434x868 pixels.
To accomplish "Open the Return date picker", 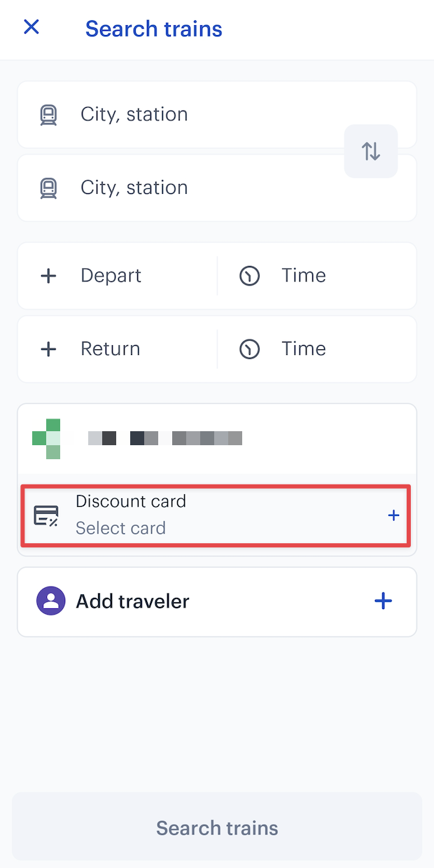I will [118, 349].
